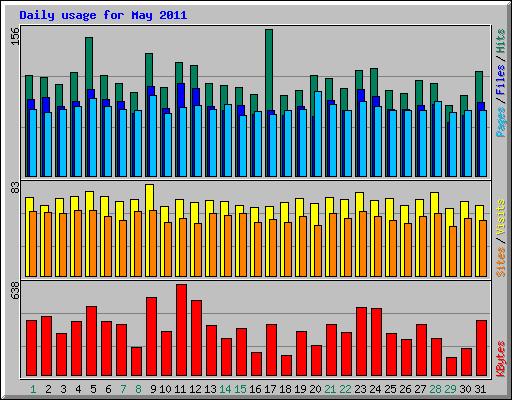
Task: Select day label 2 on the x-axis
Action: tap(48, 389)
